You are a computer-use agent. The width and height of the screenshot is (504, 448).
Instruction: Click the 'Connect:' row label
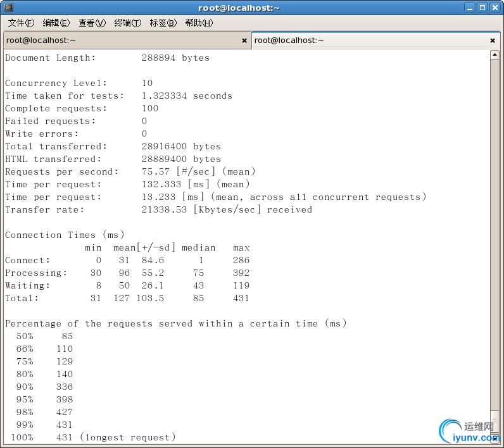(x=28, y=260)
